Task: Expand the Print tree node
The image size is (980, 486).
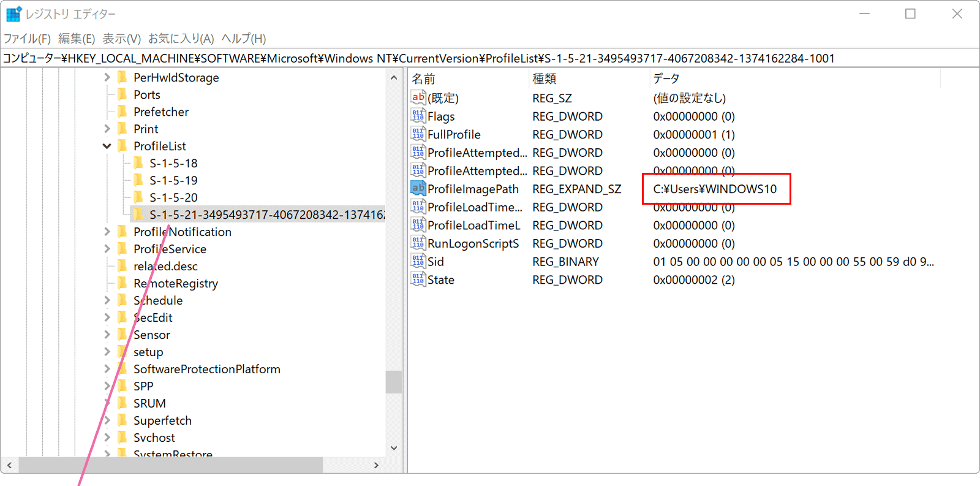Action: 107,129
